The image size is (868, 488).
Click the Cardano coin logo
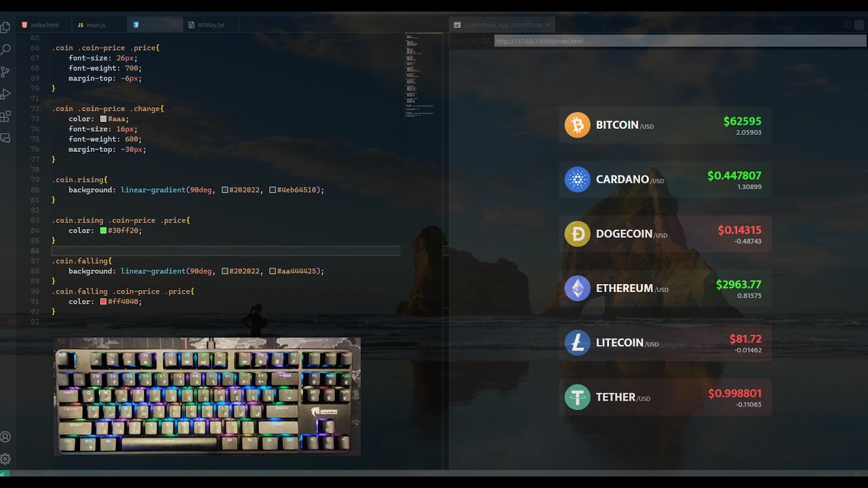click(x=578, y=179)
